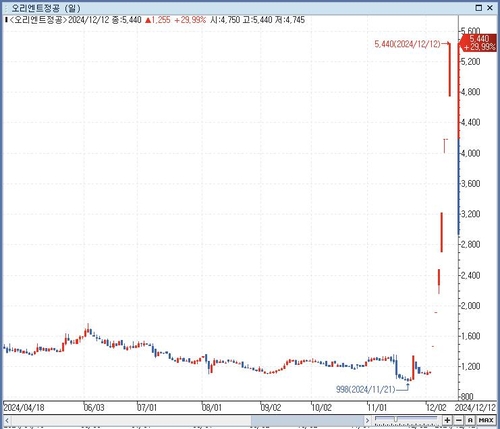Screen dimensions: 500x429
Task: Zoom in chart with plus button
Action: point(447,420)
